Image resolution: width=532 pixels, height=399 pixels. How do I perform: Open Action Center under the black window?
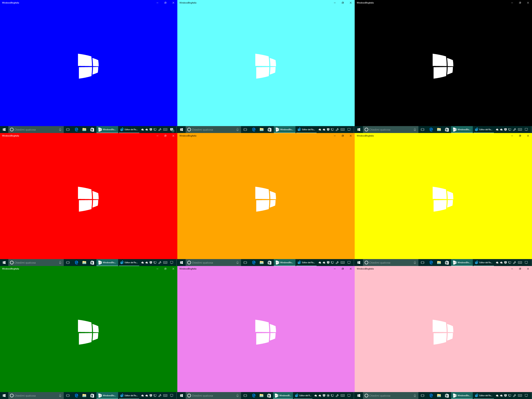coord(526,130)
